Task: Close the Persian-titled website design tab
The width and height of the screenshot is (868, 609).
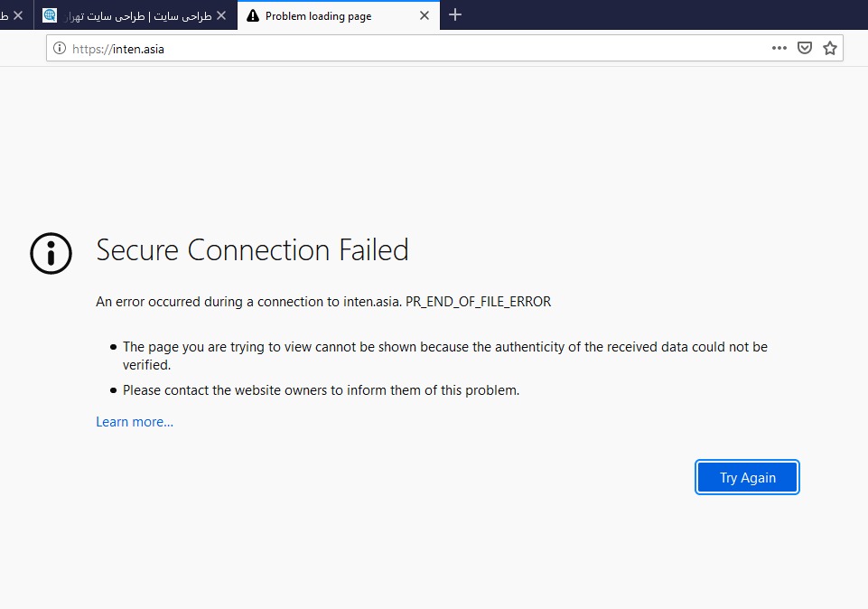Action: pyautogui.click(x=221, y=15)
